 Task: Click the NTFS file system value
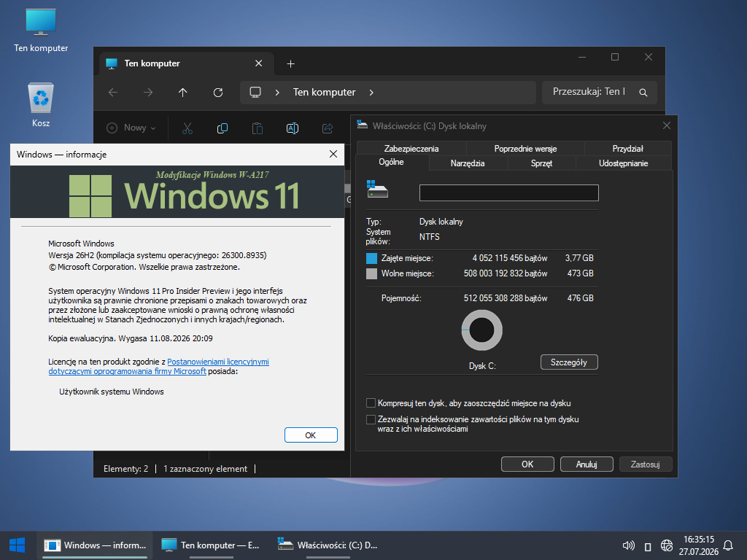pos(429,237)
